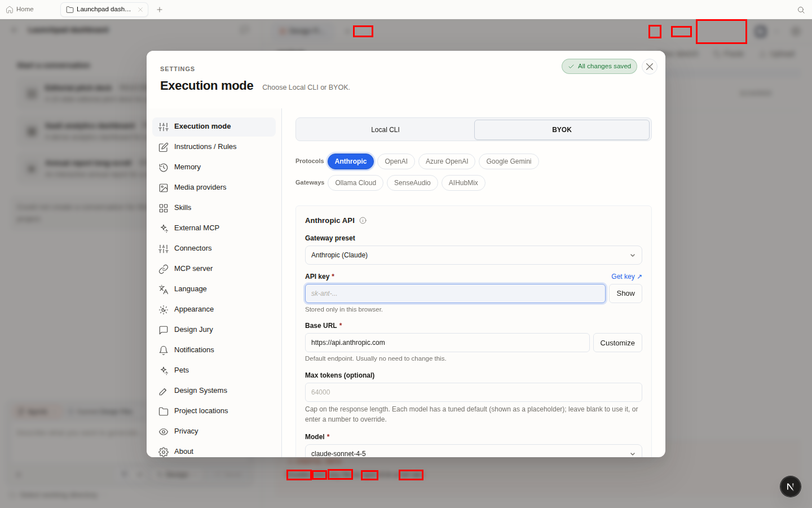Image resolution: width=812 pixels, height=508 pixels.
Task: Close the Launchpad dashboard tab
Action: pos(140,10)
